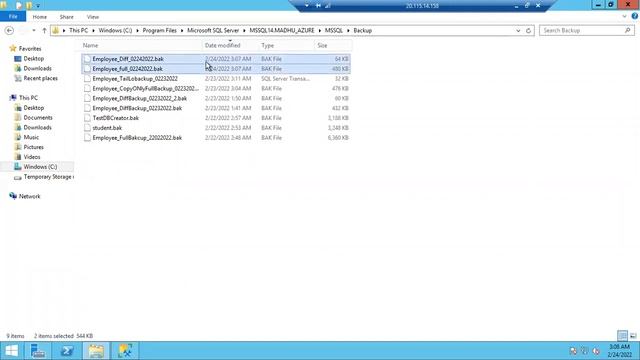This screenshot has width=640, height=360.
Task: Select Employee_full_02242022.bak file icon
Action: tap(87, 69)
